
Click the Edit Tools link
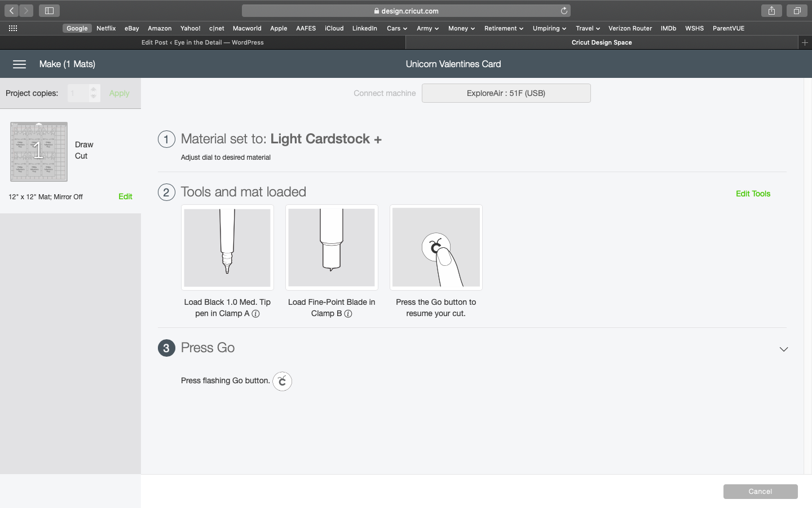click(753, 194)
